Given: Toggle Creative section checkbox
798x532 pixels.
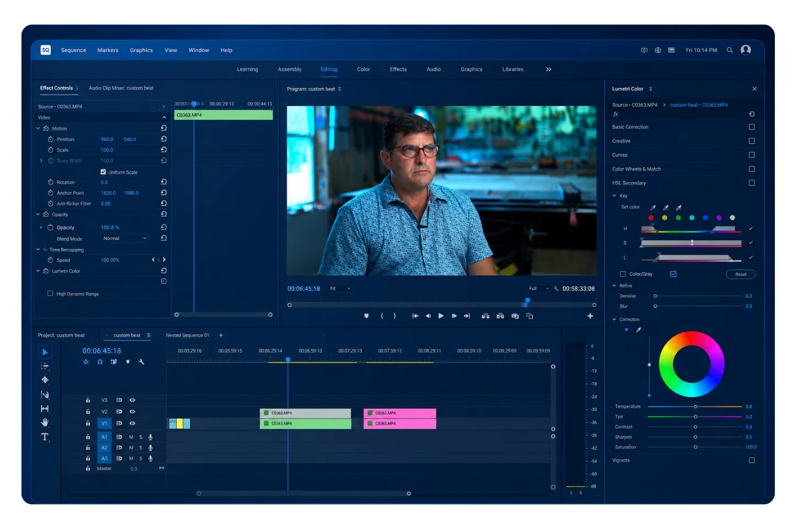Looking at the screenshot, I should pos(752,141).
